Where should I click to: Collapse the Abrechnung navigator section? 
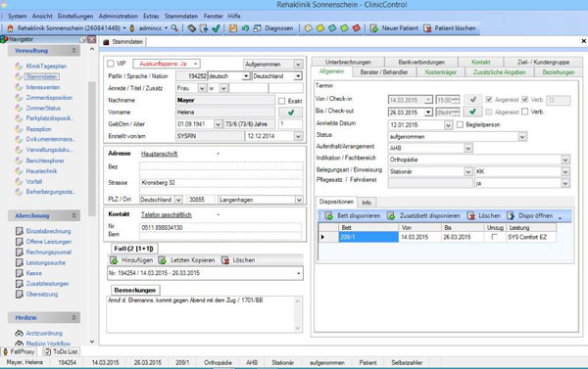[x=73, y=215]
